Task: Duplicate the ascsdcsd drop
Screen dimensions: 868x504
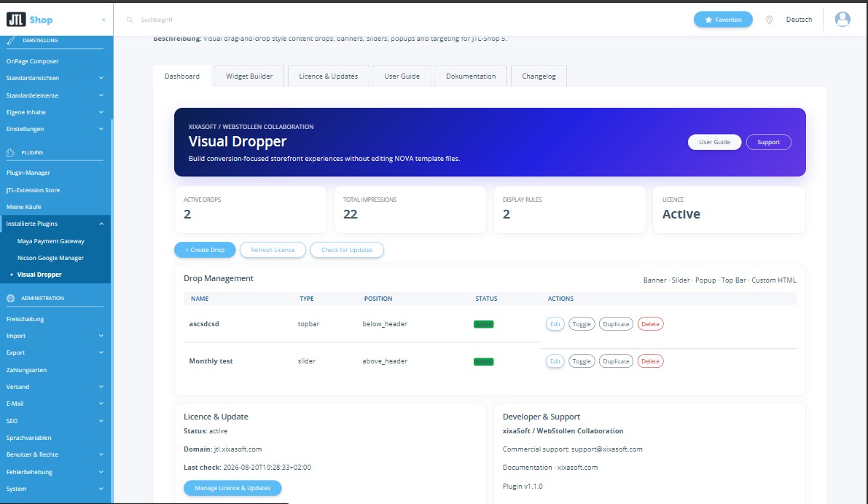Action: tap(616, 324)
